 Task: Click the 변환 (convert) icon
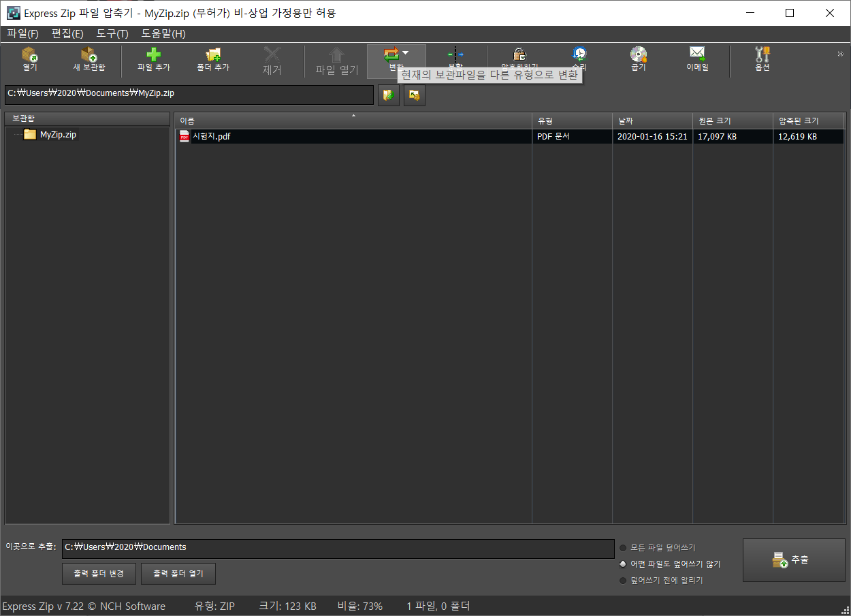tap(391, 54)
